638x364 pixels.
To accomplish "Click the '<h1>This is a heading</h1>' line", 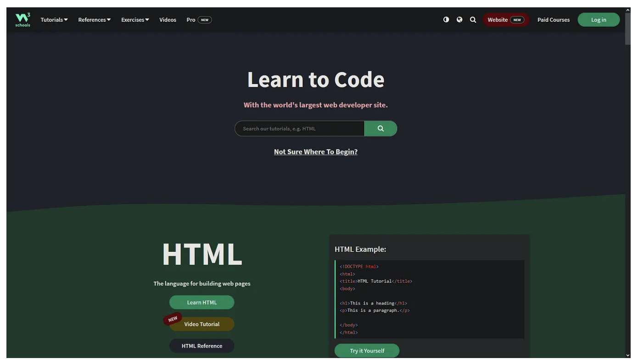I will coord(373,303).
